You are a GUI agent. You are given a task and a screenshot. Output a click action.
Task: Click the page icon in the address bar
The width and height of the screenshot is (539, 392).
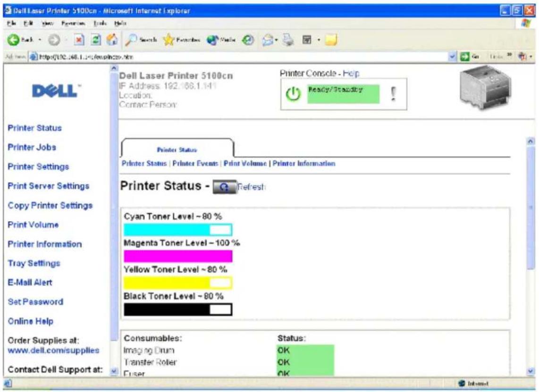[x=34, y=57]
